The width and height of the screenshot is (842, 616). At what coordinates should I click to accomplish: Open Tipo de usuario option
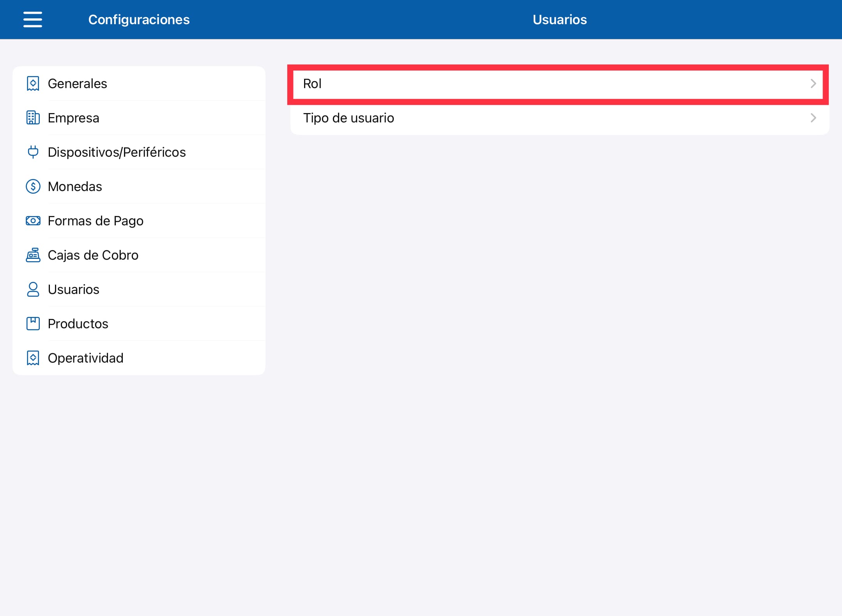(x=560, y=118)
